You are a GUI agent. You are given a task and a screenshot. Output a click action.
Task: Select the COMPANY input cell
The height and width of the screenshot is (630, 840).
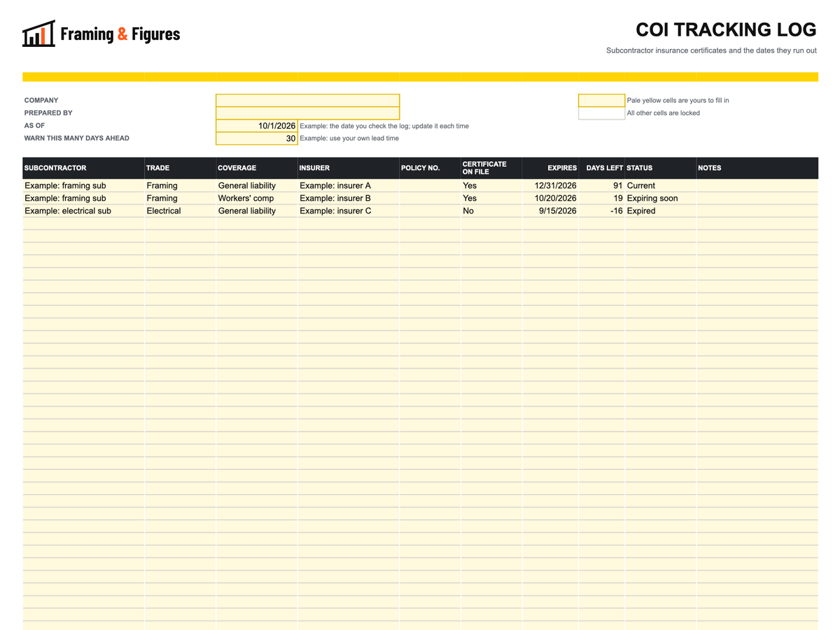[307, 101]
